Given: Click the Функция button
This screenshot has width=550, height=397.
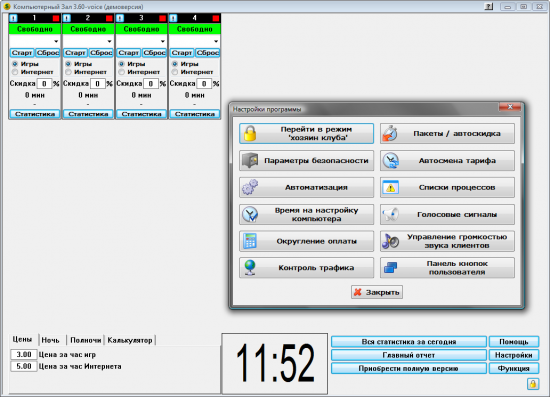Looking at the screenshot, I should tap(514, 369).
